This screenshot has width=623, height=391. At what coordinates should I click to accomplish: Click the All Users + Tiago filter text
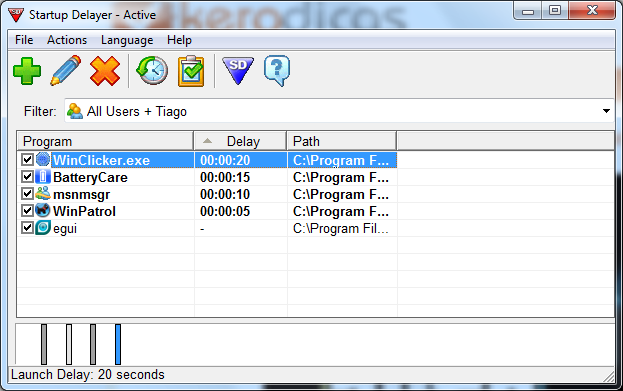point(137,112)
